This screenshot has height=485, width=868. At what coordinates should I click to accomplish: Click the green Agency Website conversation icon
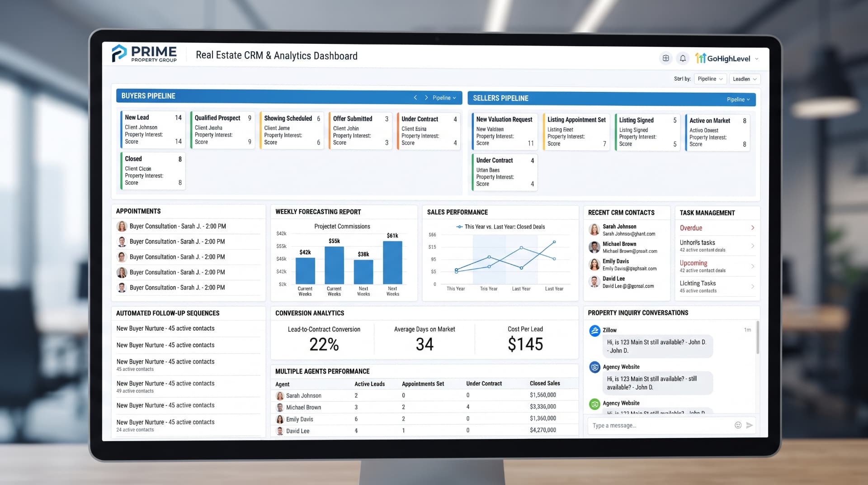594,404
